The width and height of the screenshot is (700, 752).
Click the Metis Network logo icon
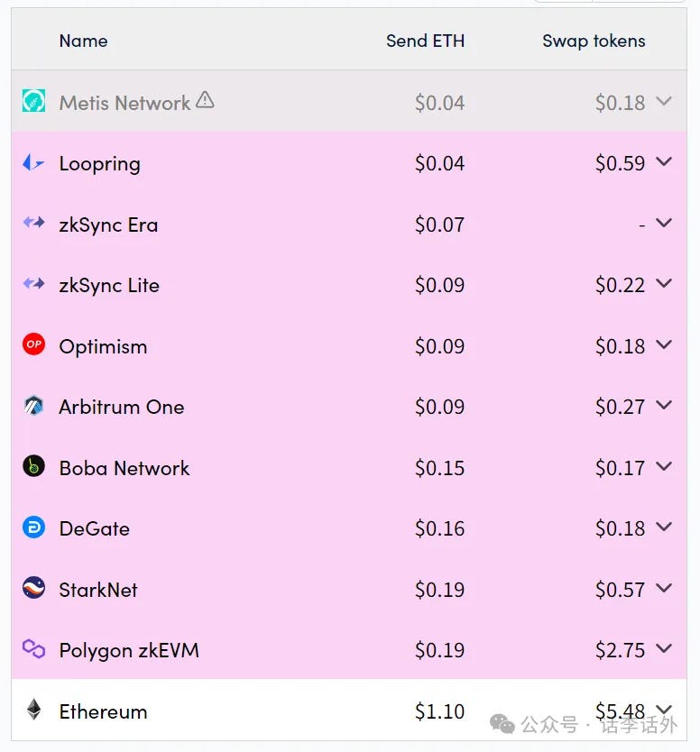pyautogui.click(x=33, y=102)
